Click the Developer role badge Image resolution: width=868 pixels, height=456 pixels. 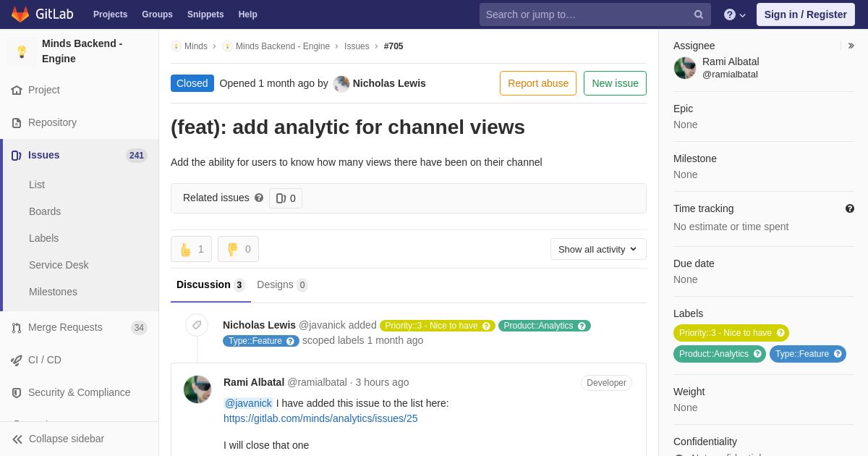point(606,383)
